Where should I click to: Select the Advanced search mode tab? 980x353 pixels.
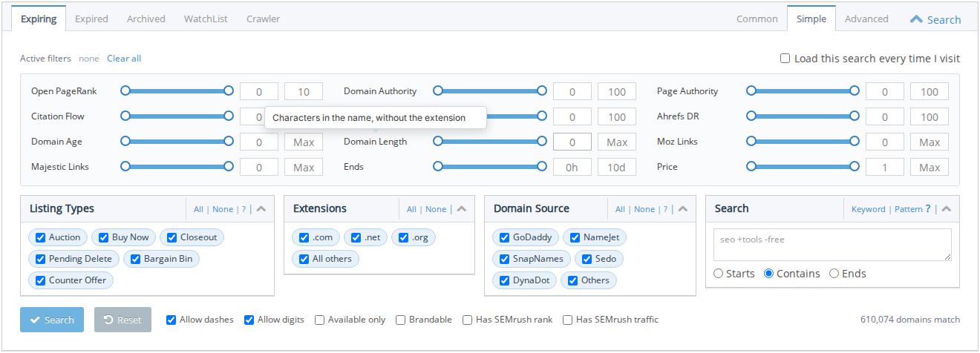(866, 19)
